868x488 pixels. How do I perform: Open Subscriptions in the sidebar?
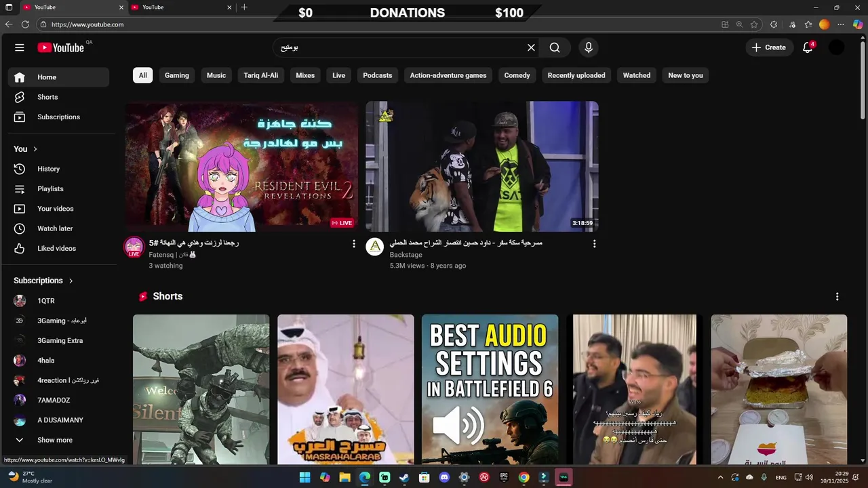[58, 117]
